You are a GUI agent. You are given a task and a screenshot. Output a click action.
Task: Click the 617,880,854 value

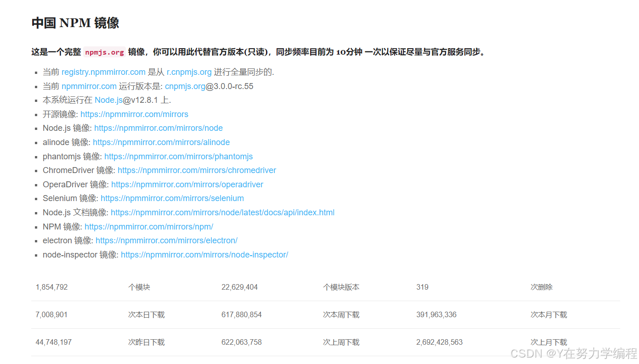[242, 315]
